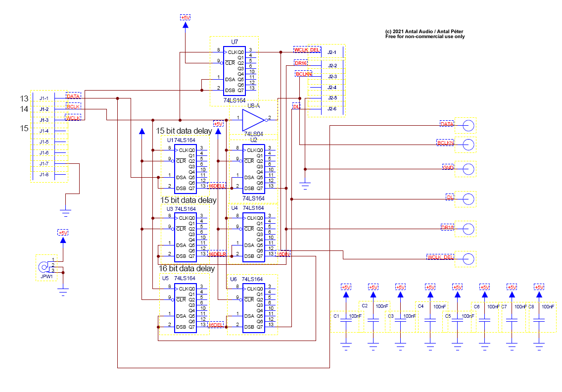Viewport: 562px width, 392px height.
Task: Select the J1-1 connector pin label
Action: pos(44,98)
